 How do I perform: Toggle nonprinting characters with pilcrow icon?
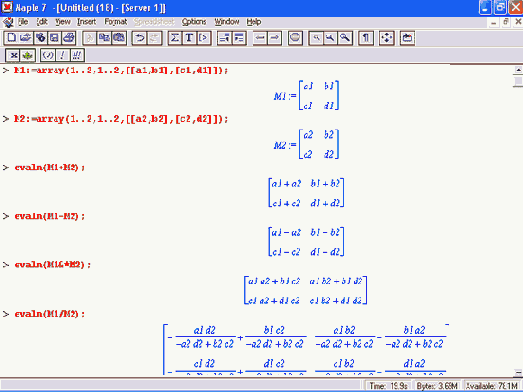[366, 38]
